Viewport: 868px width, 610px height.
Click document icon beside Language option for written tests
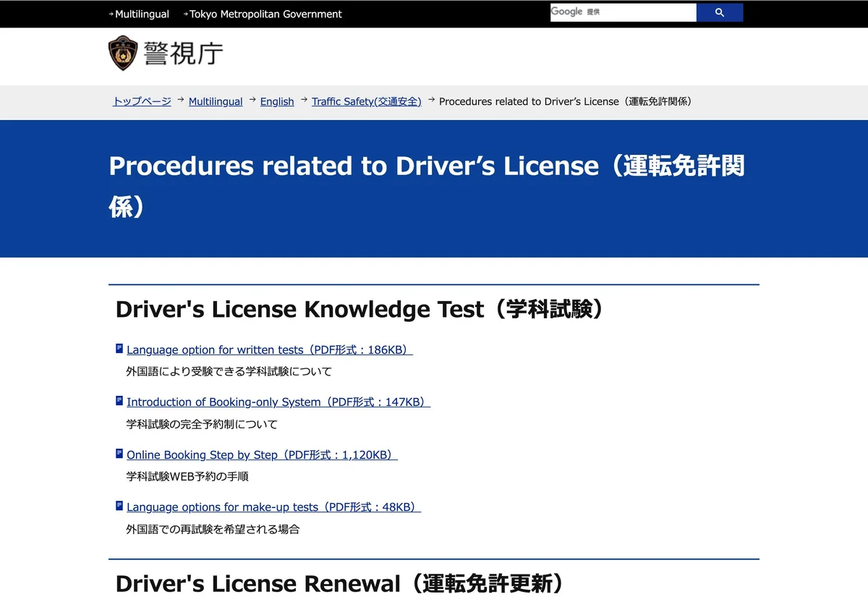pyautogui.click(x=119, y=349)
